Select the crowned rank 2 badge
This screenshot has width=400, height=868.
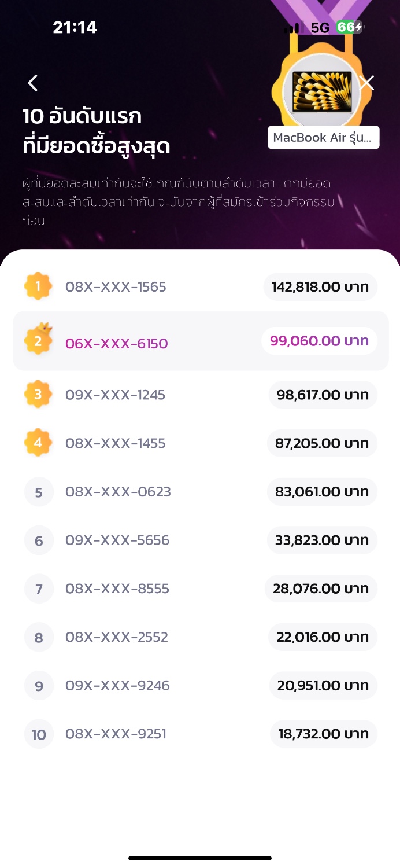(38, 341)
